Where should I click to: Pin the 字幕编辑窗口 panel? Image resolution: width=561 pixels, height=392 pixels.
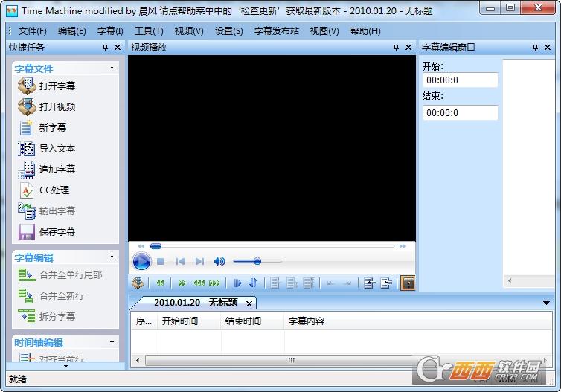click(x=535, y=47)
